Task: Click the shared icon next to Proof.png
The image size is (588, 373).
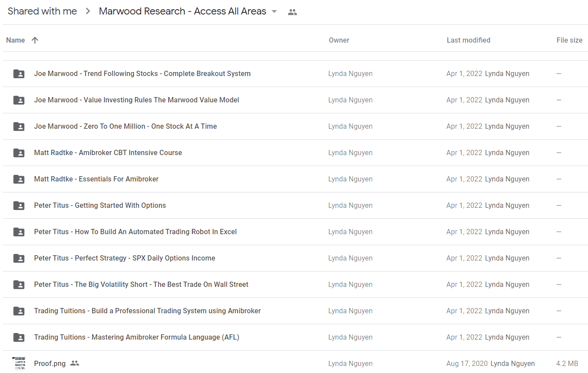Action: (75, 363)
